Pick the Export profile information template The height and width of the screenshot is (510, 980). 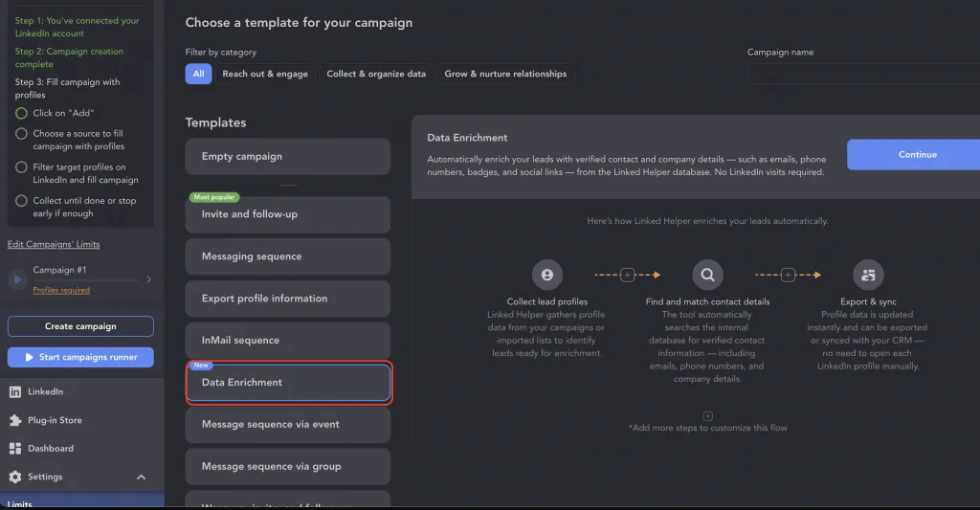287,299
